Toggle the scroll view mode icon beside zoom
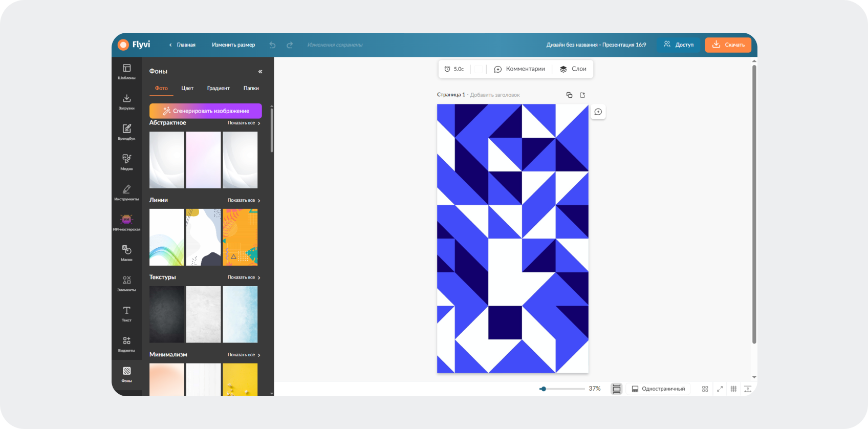The width and height of the screenshot is (868, 429). coord(617,389)
